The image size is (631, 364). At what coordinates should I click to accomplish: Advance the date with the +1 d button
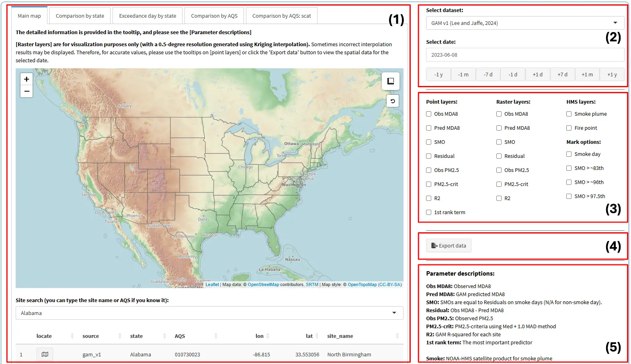[x=537, y=75]
